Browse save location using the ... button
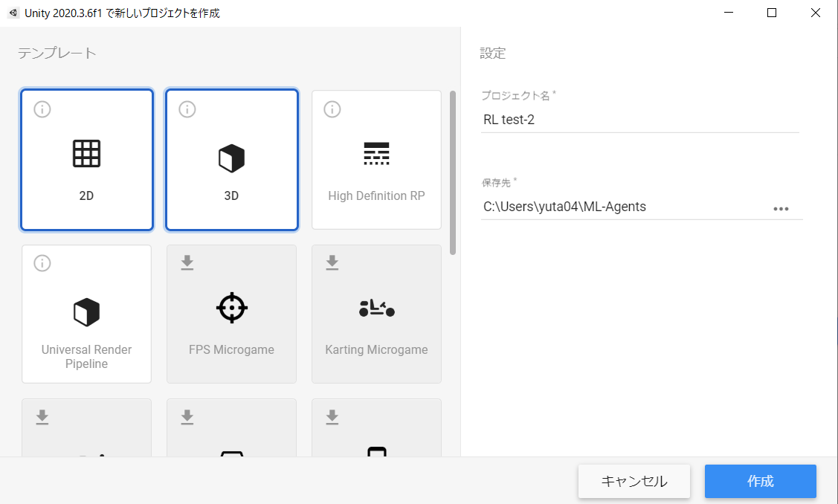 tap(781, 209)
